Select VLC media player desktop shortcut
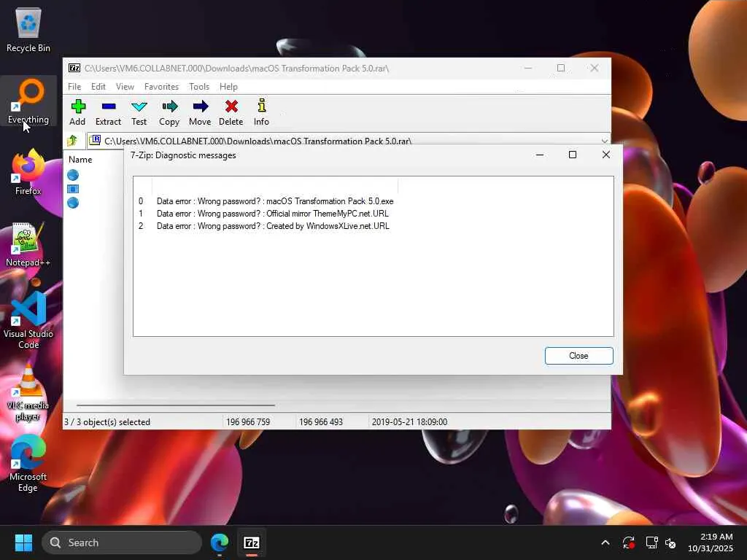The width and height of the screenshot is (747, 560). click(x=28, y=392)
